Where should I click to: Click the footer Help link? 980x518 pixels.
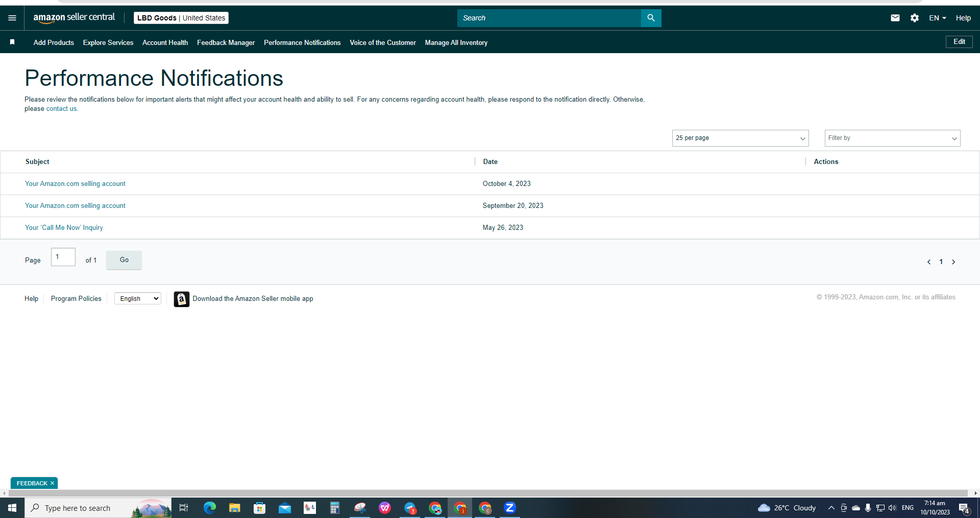pos(31,299)
